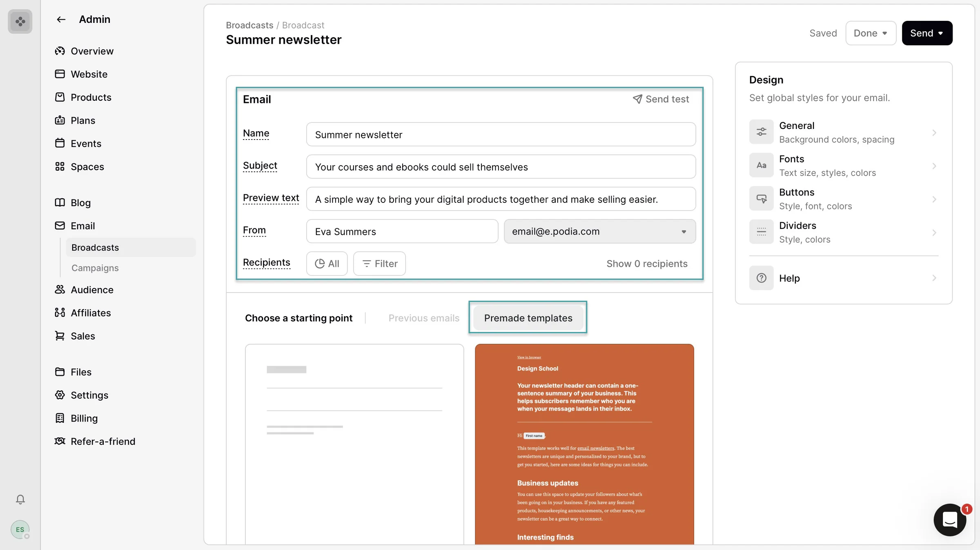Click the Preview text input field
The width and height of the screenshot is (980, 550).
501,199
